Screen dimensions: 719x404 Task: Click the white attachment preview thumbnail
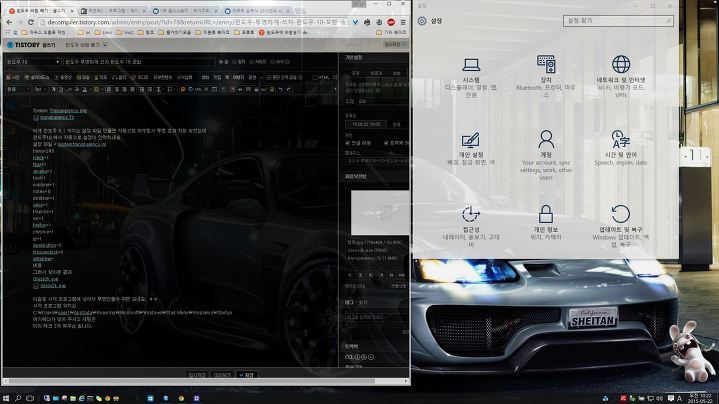380,213
